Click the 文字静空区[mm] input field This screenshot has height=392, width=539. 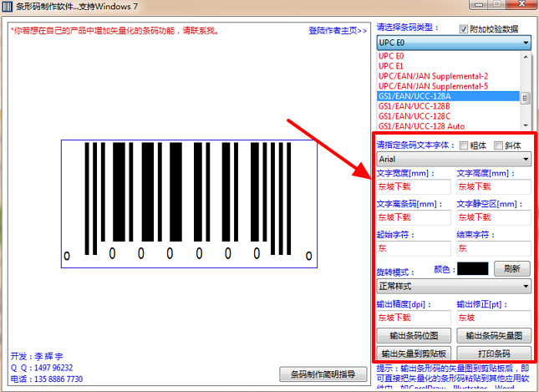point(494,217)
